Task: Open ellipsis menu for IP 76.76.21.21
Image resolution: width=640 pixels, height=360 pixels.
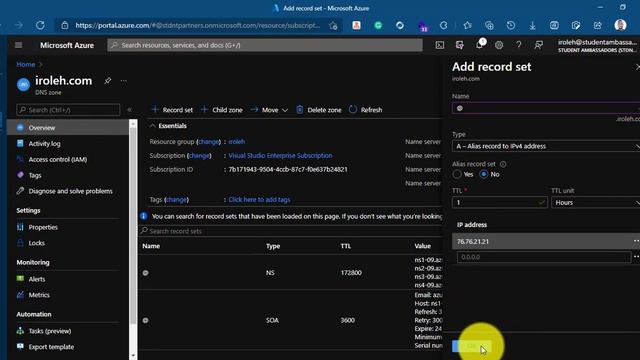Action: click(636, 241)
